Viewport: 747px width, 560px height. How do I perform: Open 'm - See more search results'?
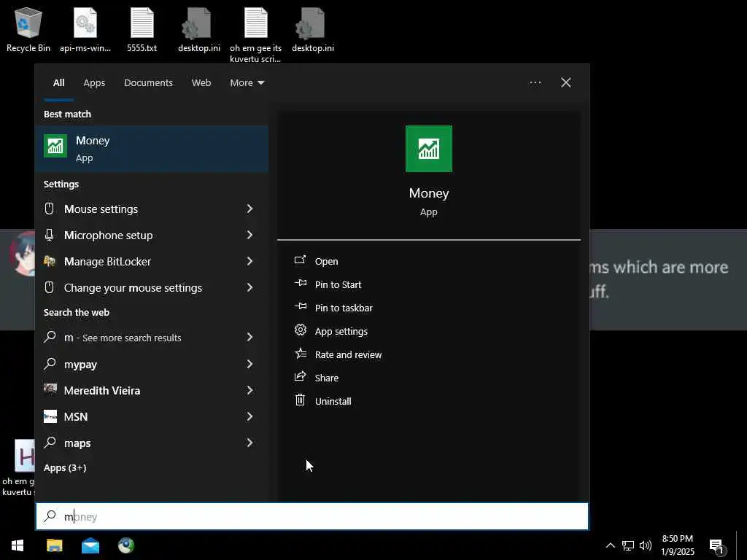click(x=152, y=338)
